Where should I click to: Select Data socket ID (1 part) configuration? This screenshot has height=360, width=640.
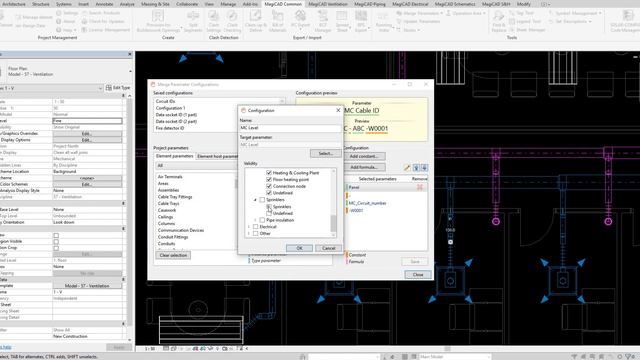(x=176, y=115)
